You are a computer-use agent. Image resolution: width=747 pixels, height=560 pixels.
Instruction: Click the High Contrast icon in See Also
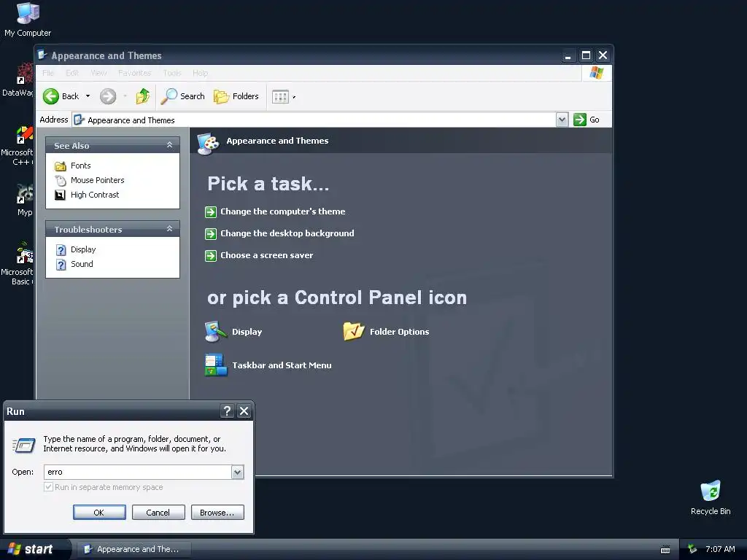60,195
